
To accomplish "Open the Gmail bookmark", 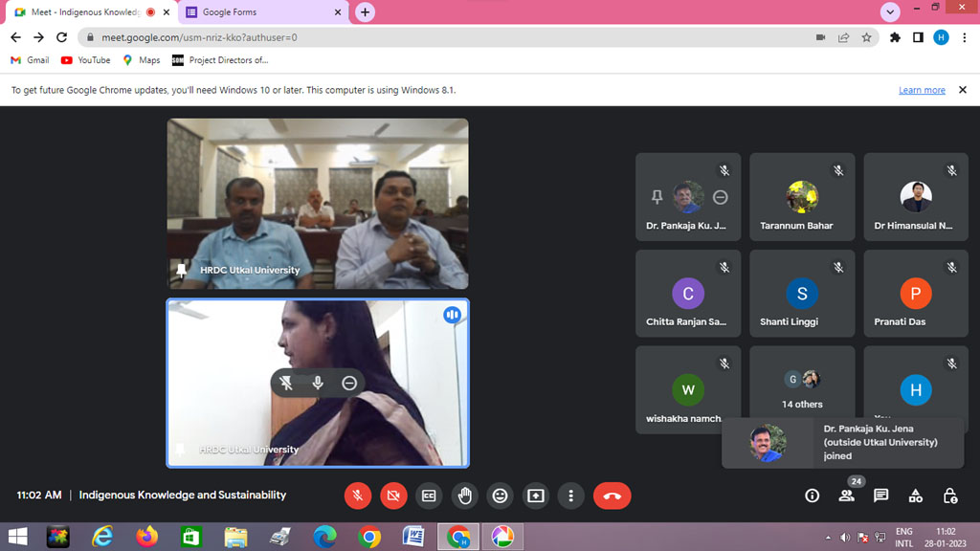I will (30, 60).
